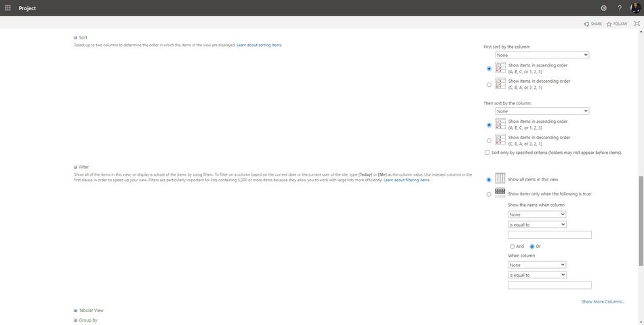Select show items only when following true
644x325 pixels.
[x=489, y=194]
